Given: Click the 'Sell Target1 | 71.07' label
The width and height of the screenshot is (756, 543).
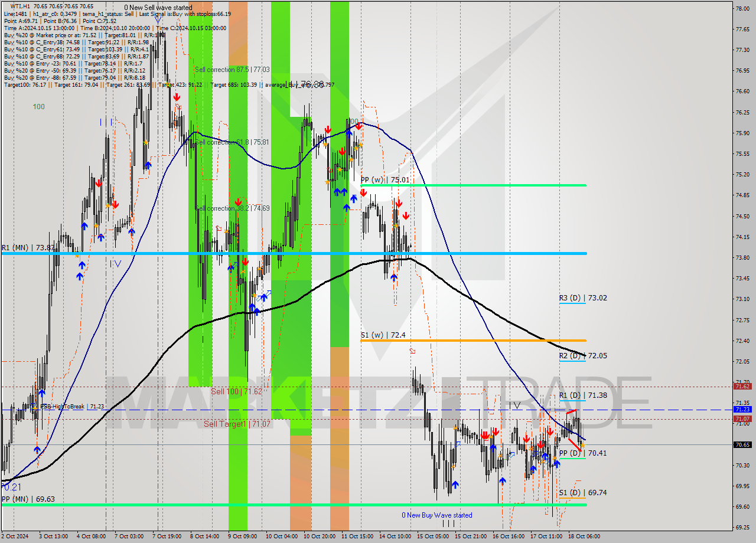Looking at the screenshot, I should tap(237, 424).
